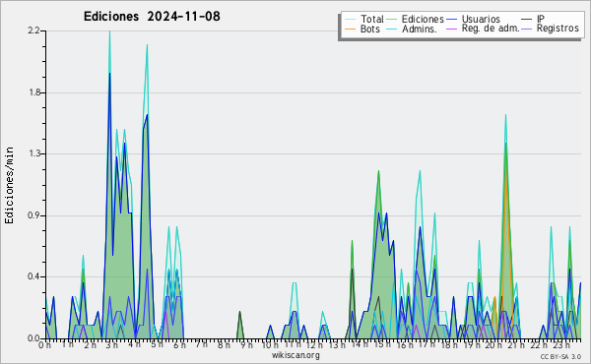Viewport: 591px width, 364px height.
Task: Click the '6 h' x-axis label
Action: tap(179, 344)
